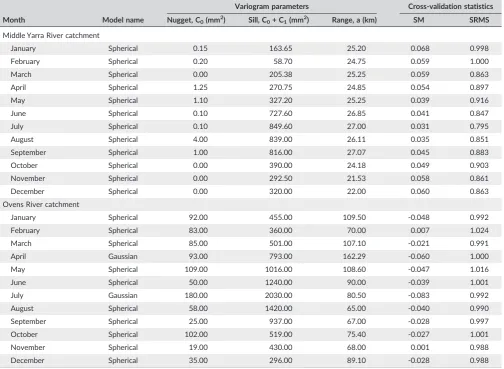Click range value 162.29
504x369 pixels.
click(x=354, y=256)
